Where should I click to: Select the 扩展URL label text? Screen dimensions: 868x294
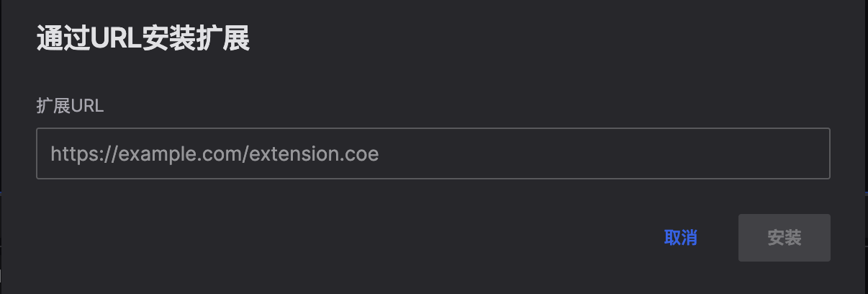(70, 106)
